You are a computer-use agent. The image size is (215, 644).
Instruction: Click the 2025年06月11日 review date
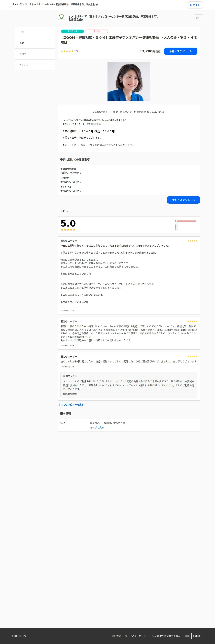[x=67, y=310]
